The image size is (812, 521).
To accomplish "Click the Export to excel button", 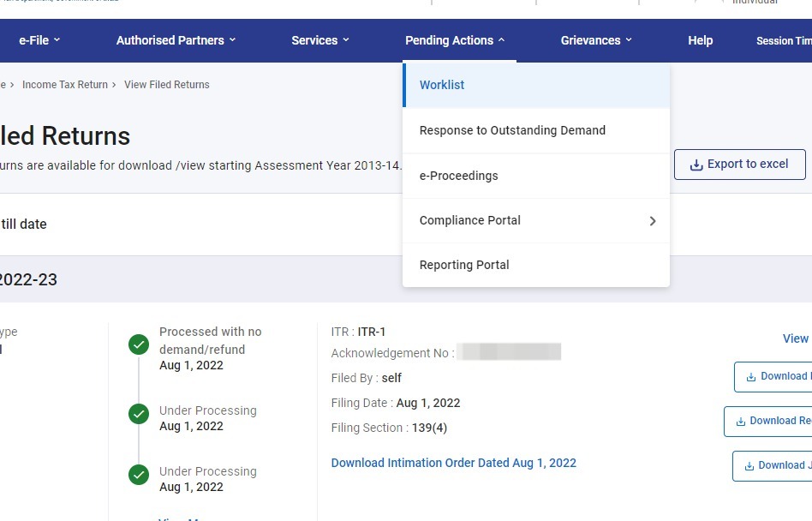I will [739, 165].
